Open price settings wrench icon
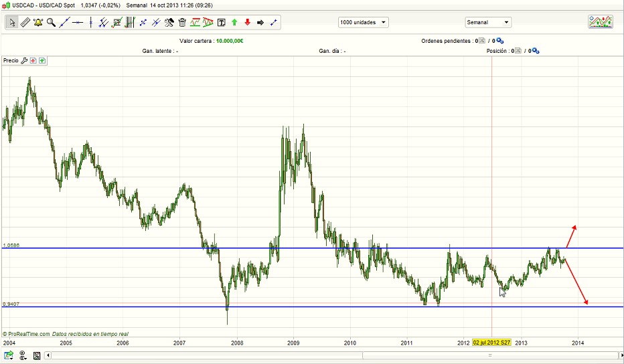Image resolution: width=624 pixels, height=364 pixels. pos(24,60)
